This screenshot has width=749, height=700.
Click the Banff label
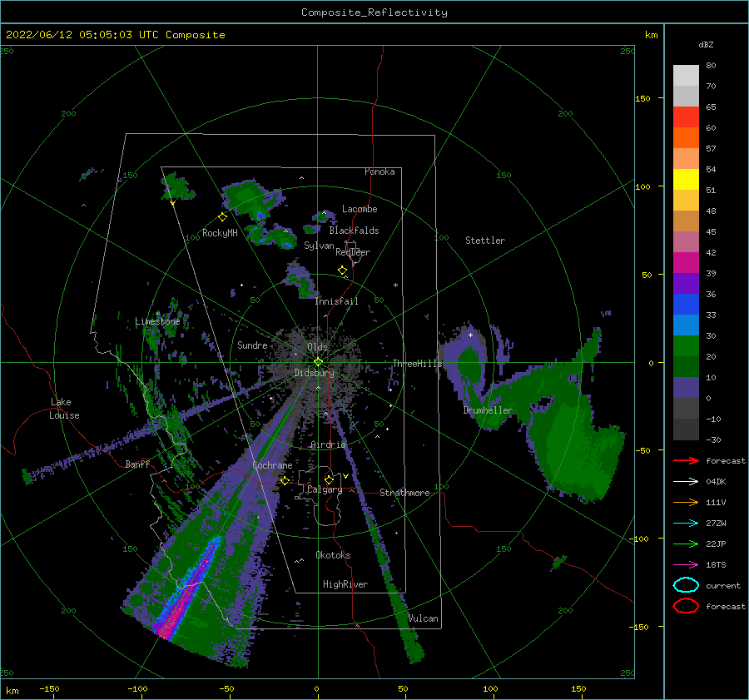[137, 464]
